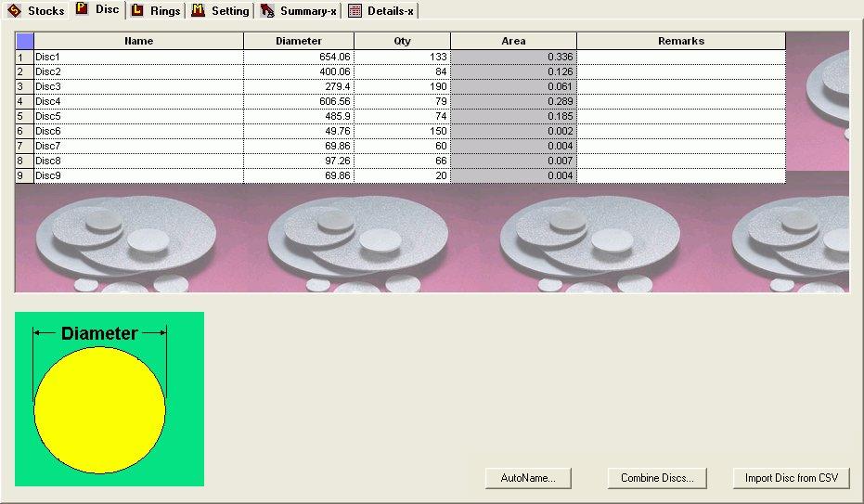The image size is (864, 504).
Task: Switch to the Stocks tab
Action: [45, 11]
